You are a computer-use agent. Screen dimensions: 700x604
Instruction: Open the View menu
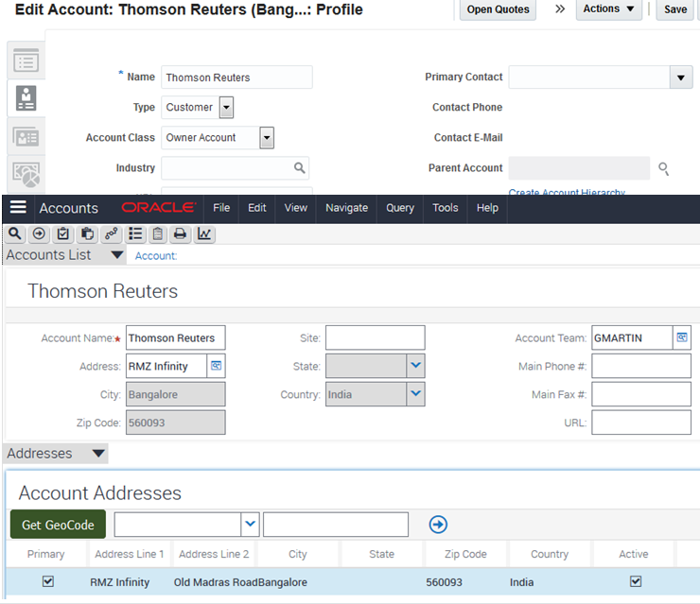296,208
